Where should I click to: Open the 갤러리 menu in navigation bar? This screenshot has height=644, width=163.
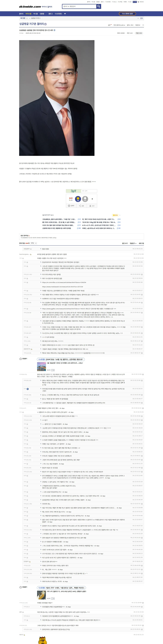(21, 14)
